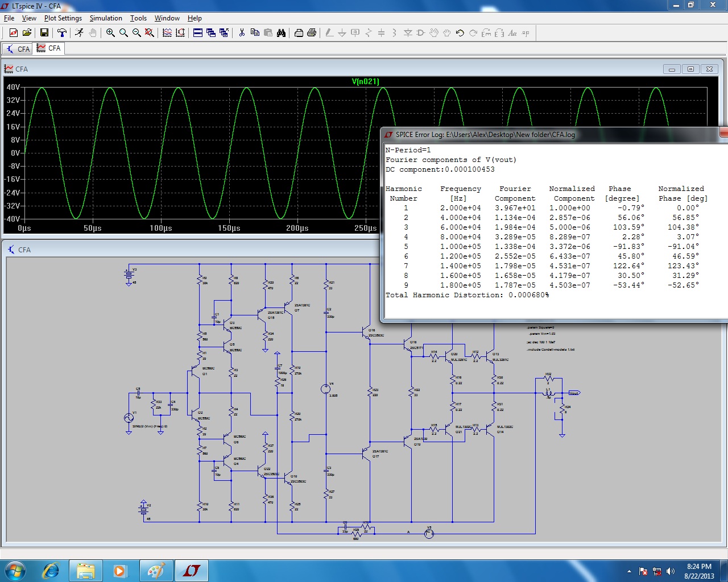Click the V(n021) trace label
The width and height of the screenshot is (728, 582).
(x=365, y=81)
